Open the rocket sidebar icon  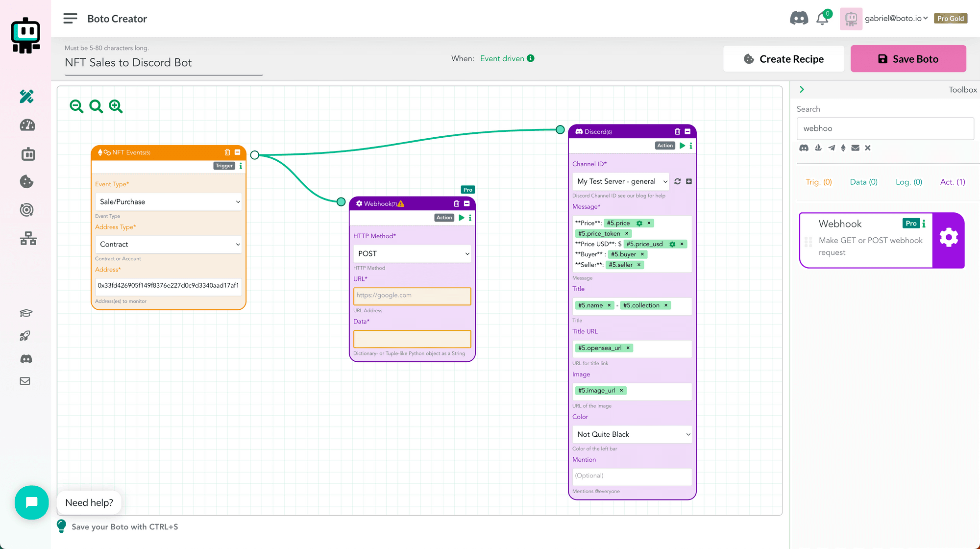[x=25, y=336]
